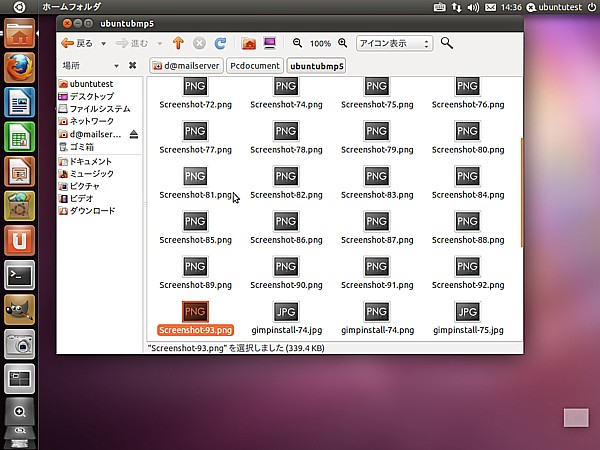Select the Screenshot-72.png file icon

point(195,86)
